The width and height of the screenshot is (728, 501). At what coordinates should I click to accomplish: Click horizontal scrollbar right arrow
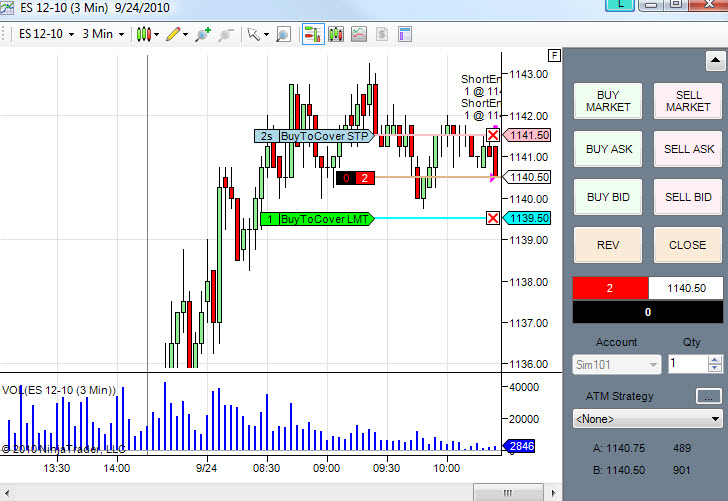click(x=553, y=493)
